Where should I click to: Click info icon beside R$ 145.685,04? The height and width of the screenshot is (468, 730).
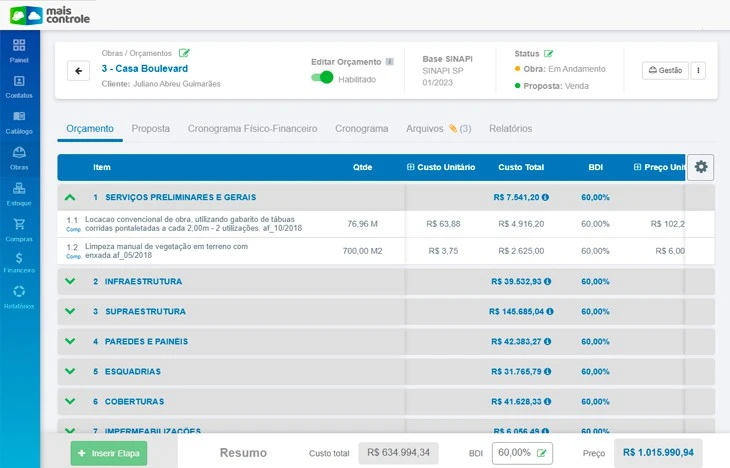click(550, 311)
